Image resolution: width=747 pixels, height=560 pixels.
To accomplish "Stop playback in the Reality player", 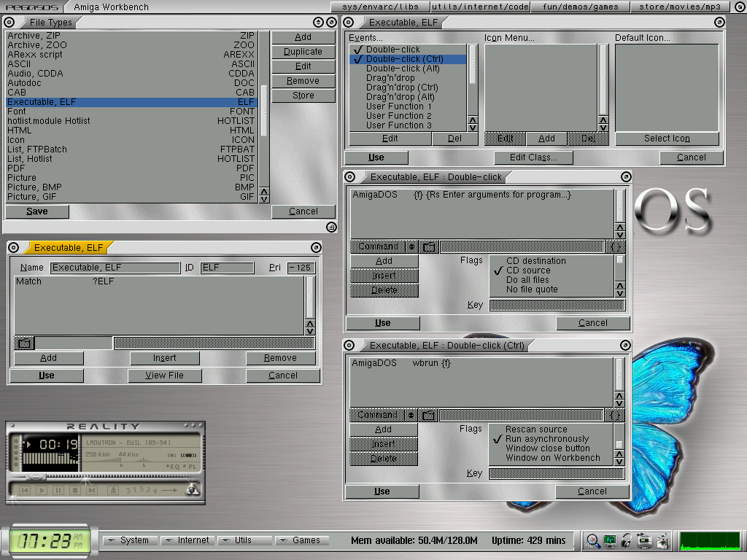I will pyautogui.click(x=74, y=491).
